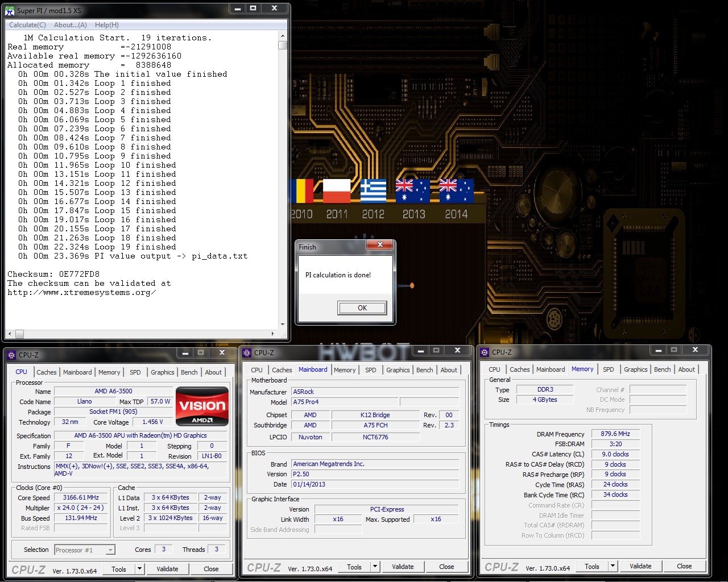Click Close button in left CPU-Z window
This screenshot has height=582, width=728.
[211, 569]
